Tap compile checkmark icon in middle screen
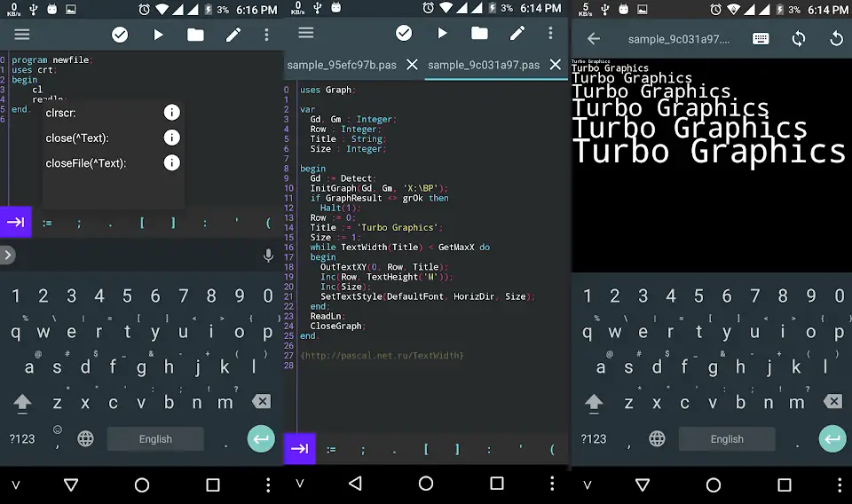Image resolution: width=852 pixels, height=504 pixels. (404, 33)
